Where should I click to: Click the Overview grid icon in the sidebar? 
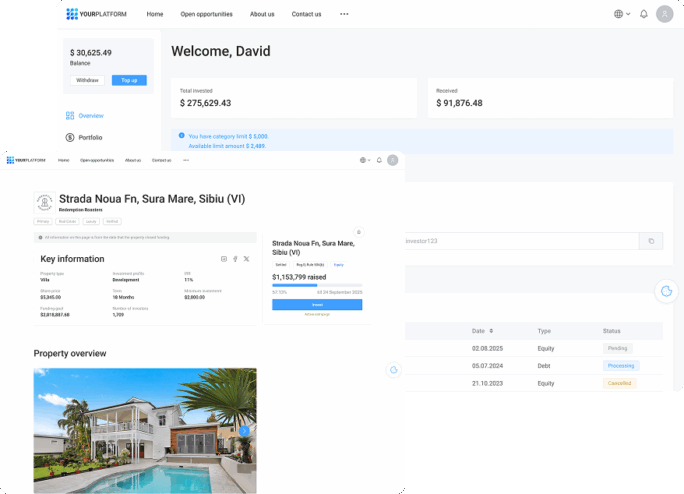pyautogui.click(x=70, y=116)
